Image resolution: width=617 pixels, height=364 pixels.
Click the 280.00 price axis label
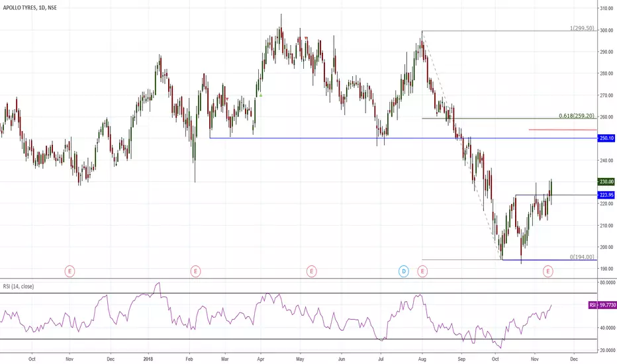(x=606, y=73)
